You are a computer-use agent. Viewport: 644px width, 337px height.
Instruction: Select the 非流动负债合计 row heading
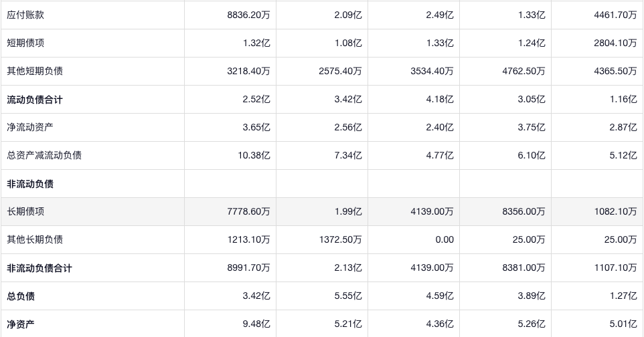click(39, 268)
